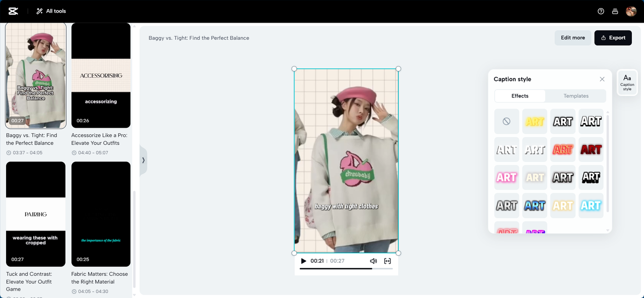
Task: Apply the yellow glow ART caption effect
Action: pos(535,121)
